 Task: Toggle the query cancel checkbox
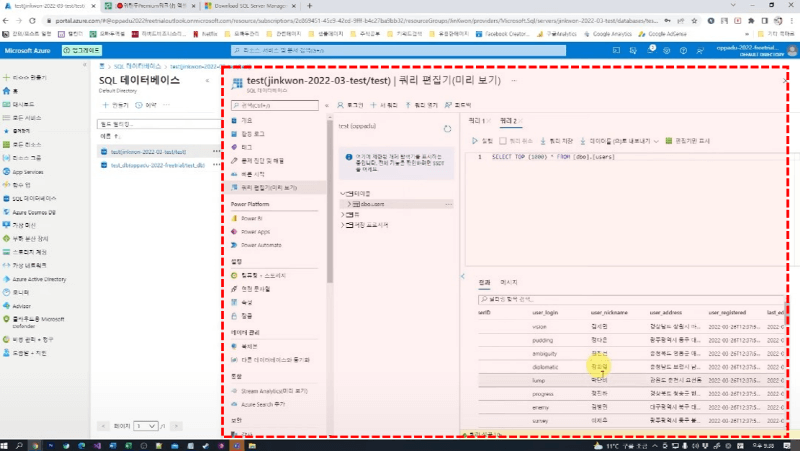503,141
